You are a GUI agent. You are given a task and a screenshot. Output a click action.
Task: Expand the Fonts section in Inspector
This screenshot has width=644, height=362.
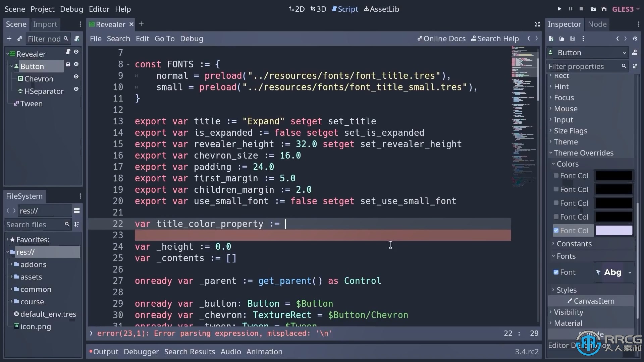(566, 256)
